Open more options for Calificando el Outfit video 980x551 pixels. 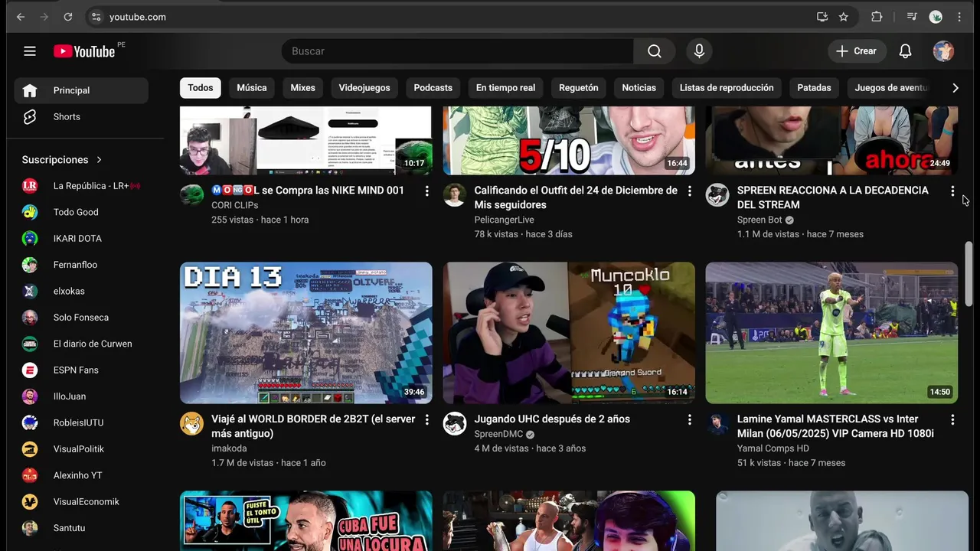[x=690, y=191]
